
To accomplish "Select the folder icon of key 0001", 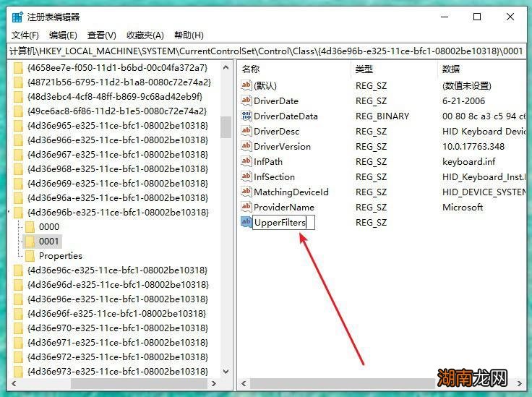I will (x=30, y=242).
